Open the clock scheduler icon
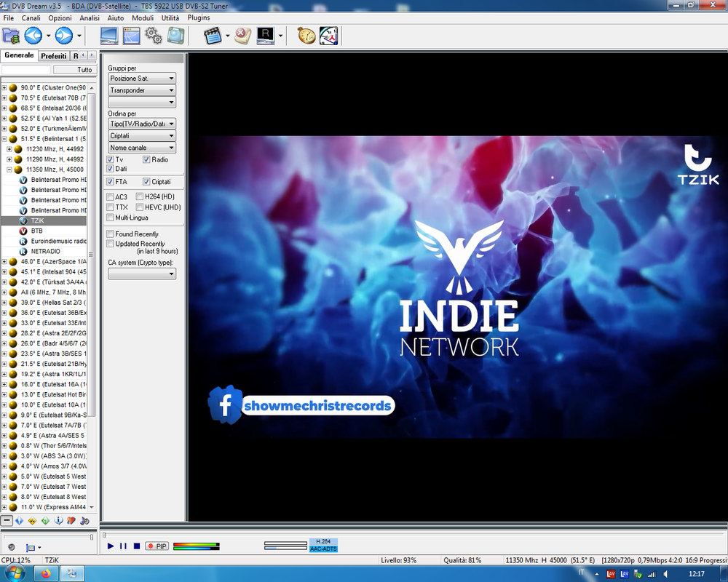Image resolution: width=728 pixels, height=582 pixels. [x=329, y=36]
